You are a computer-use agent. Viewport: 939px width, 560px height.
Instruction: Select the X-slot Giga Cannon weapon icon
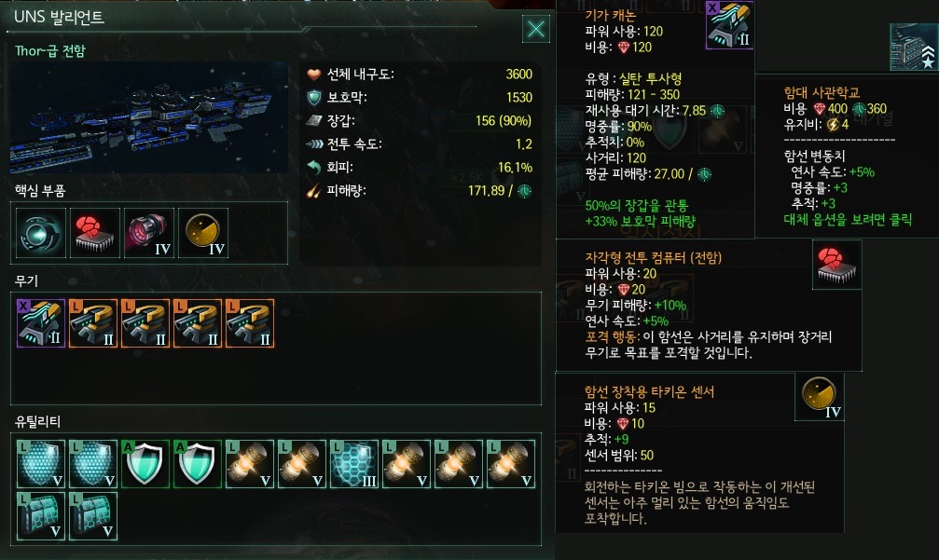point(41,323)
